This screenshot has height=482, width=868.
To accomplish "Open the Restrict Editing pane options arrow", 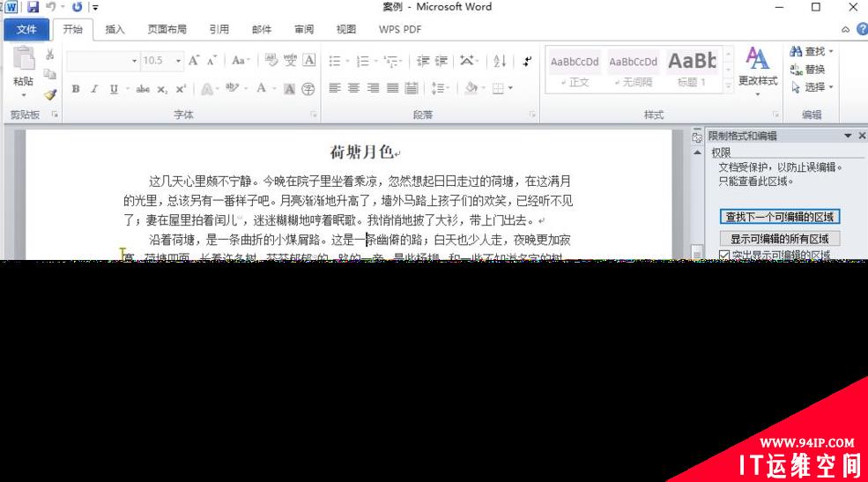I will pos(848,136).
